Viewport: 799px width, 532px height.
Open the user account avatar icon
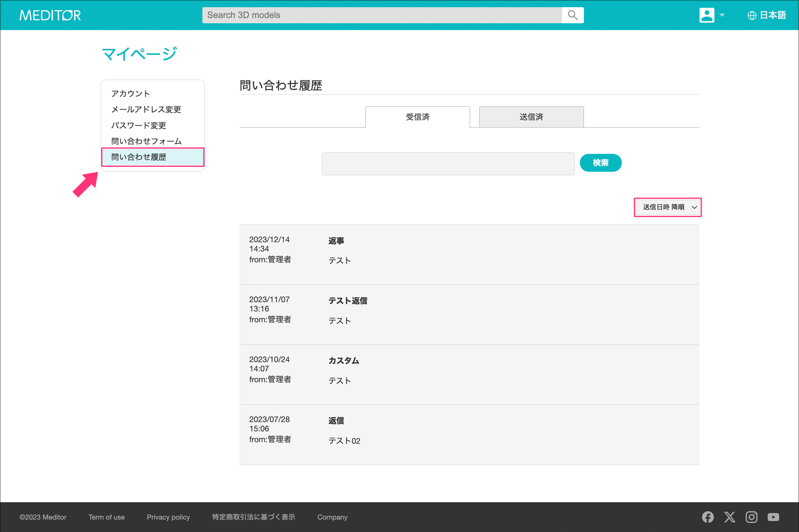(706, 15)
